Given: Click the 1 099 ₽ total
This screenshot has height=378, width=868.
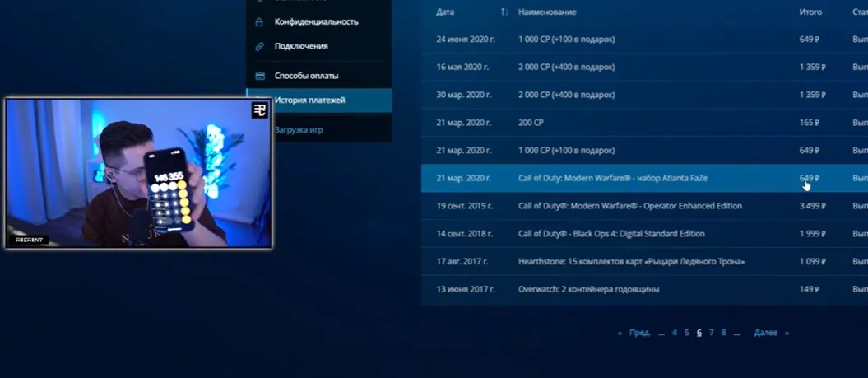Looking at the screenshot, I should [x=813, y=261].
